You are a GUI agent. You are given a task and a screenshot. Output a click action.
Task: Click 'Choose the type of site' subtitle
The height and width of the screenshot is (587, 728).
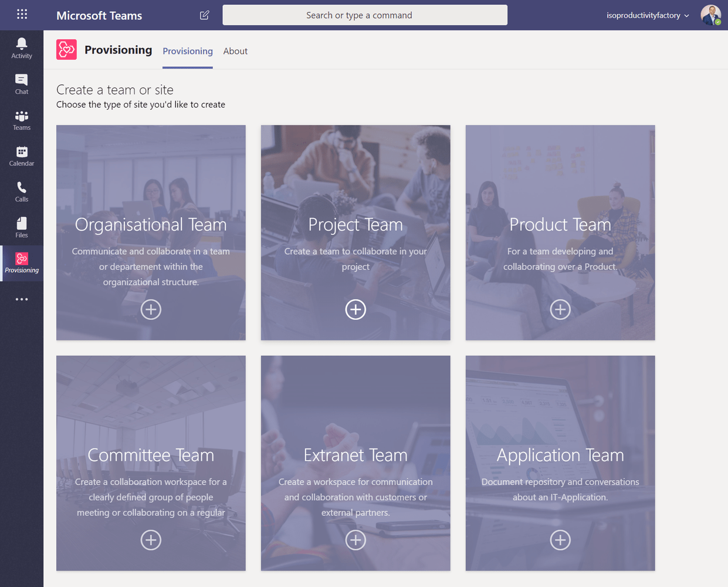[141, 104]
